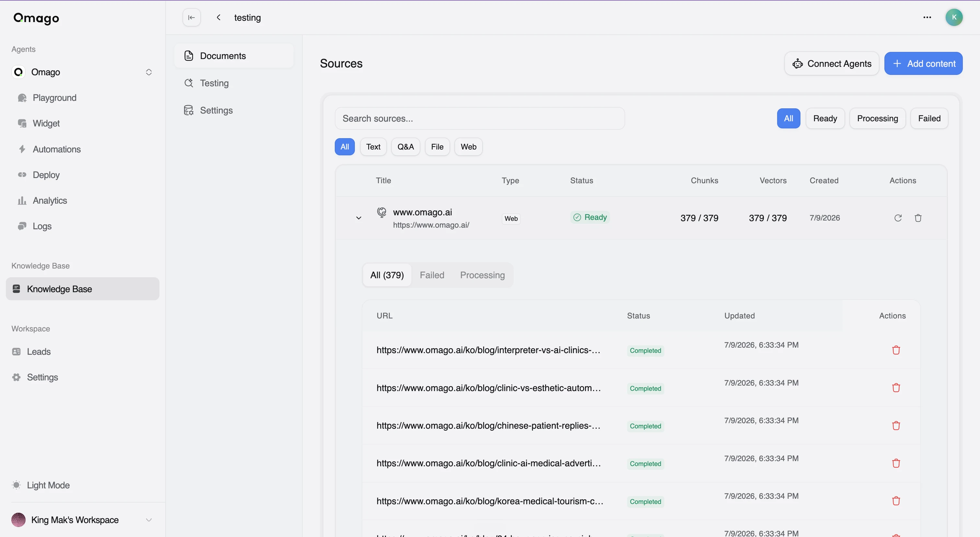Select the All type filter
Image resolution: width=980 pixels, height=537 pixels.
pos(345,147)
